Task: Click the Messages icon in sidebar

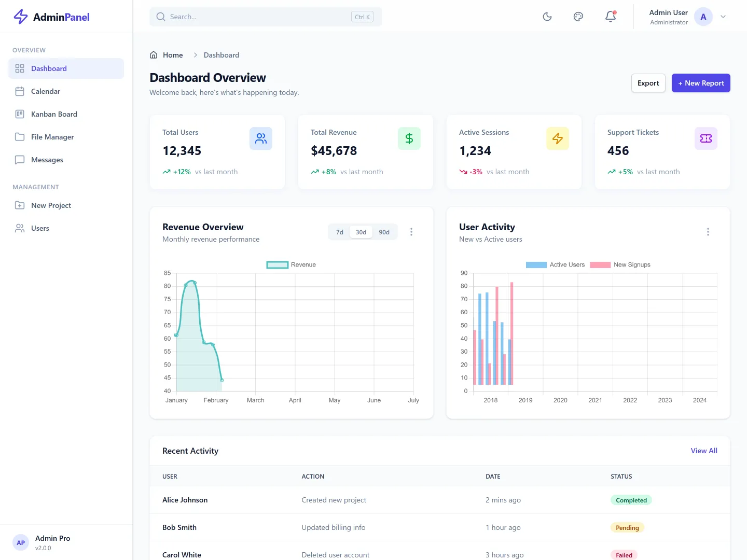Action: point(20,159)
